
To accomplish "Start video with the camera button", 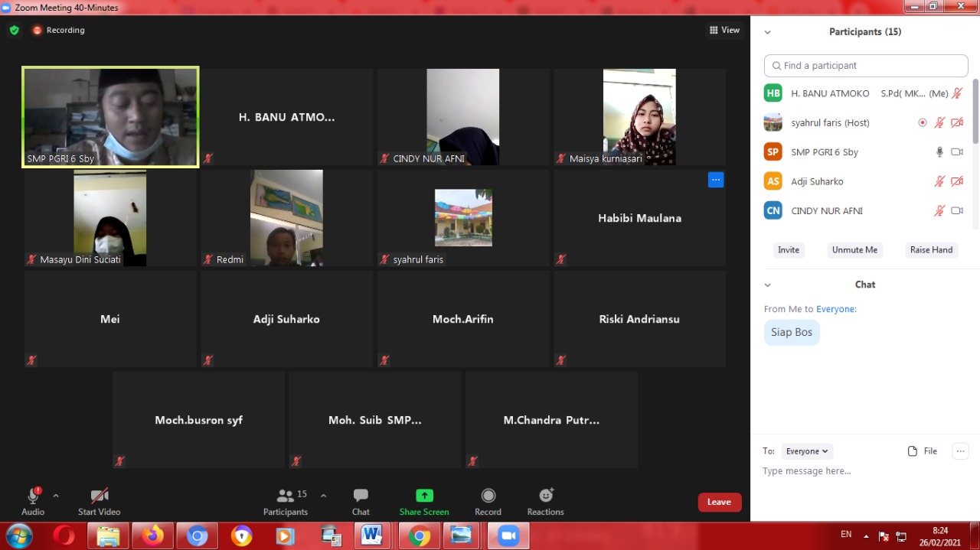I will click(100, 502).
